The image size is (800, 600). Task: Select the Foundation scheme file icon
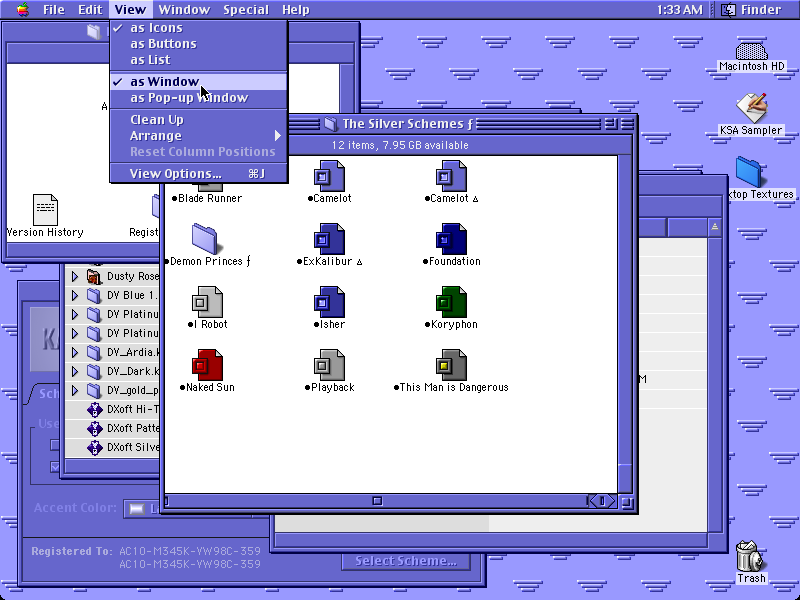[451, 239]
